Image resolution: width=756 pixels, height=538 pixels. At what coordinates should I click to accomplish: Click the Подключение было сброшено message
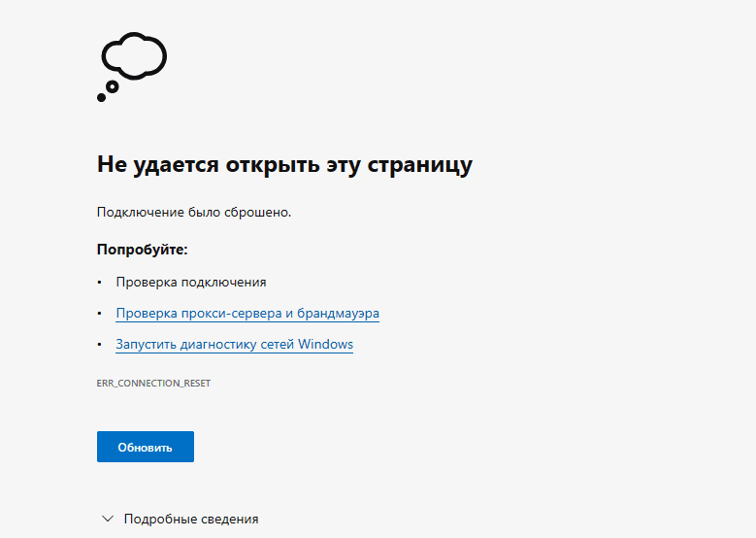194,212
